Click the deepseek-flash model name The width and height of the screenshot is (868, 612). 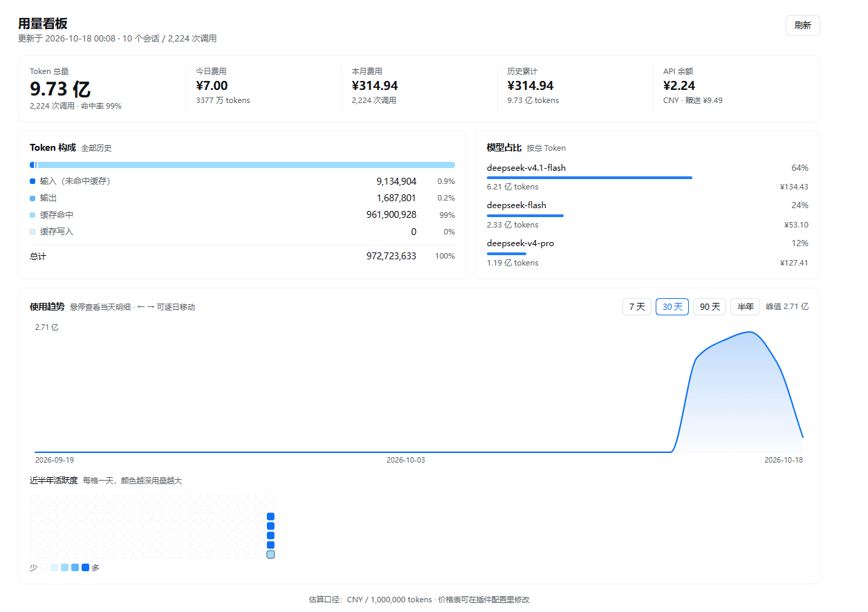pos(517,205)
